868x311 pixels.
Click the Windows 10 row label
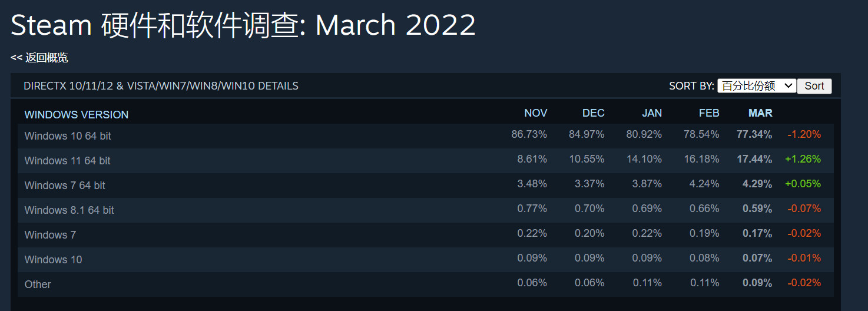[53, 259]
